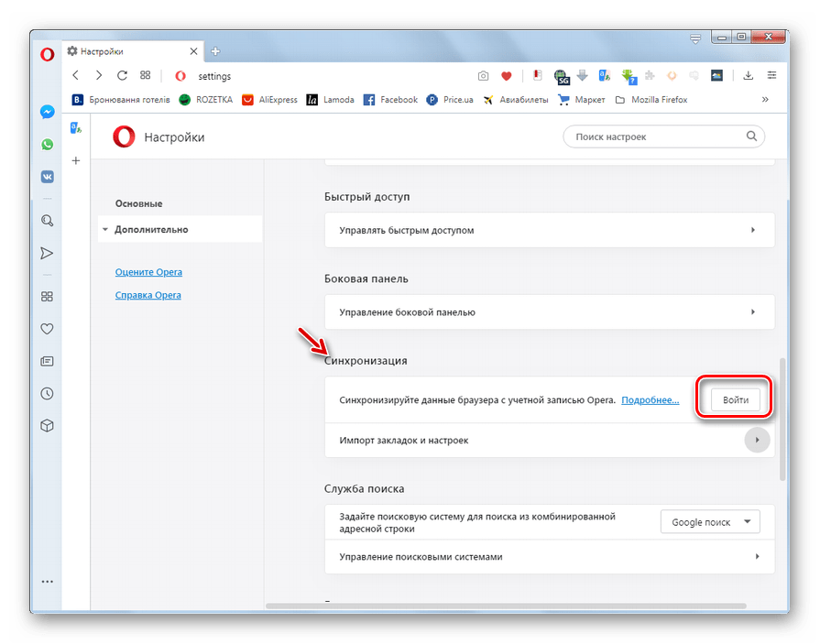Open Управление поисковыми системами
The height and width of the screenshot is (644, 820).
click(549, 557)
